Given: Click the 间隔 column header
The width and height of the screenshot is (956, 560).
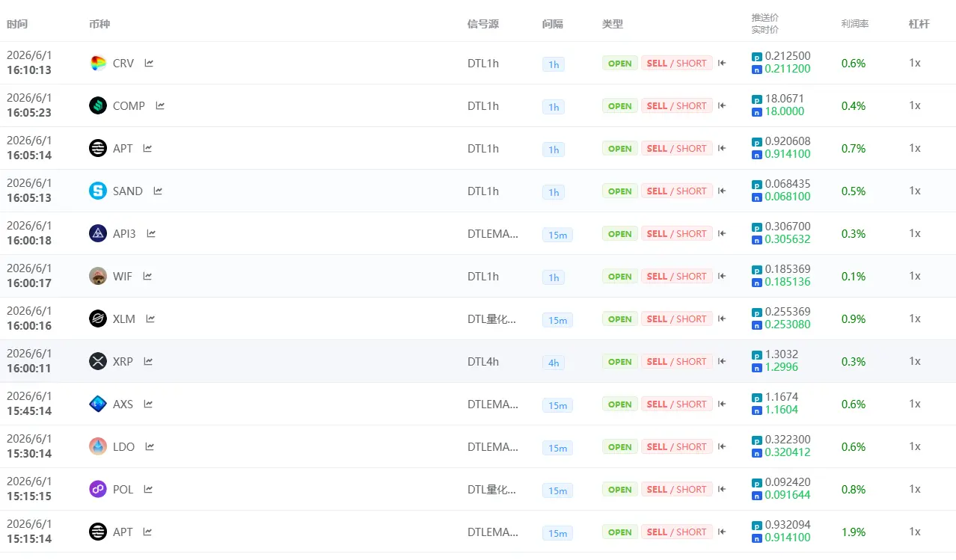Looking at the screenshot, I should pos(553,24).
